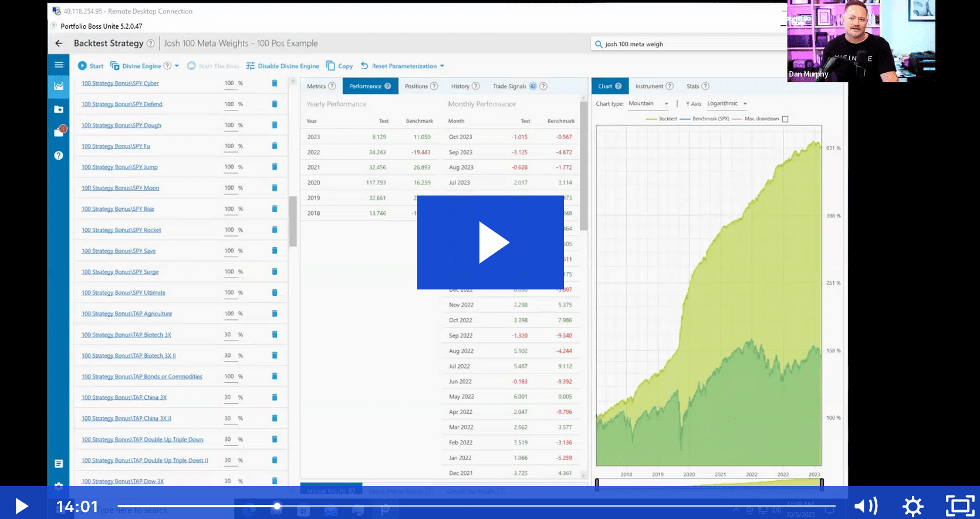The image size is (980, 519).
Task: Switch to the Trade Signals tab
Action: (x=519, y=86)
